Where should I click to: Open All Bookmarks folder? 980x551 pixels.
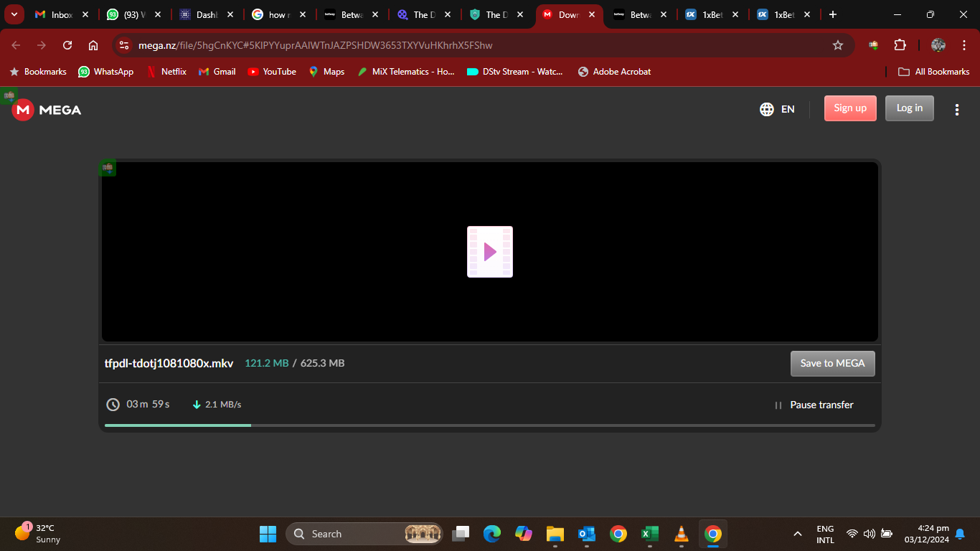click(933, 72)
